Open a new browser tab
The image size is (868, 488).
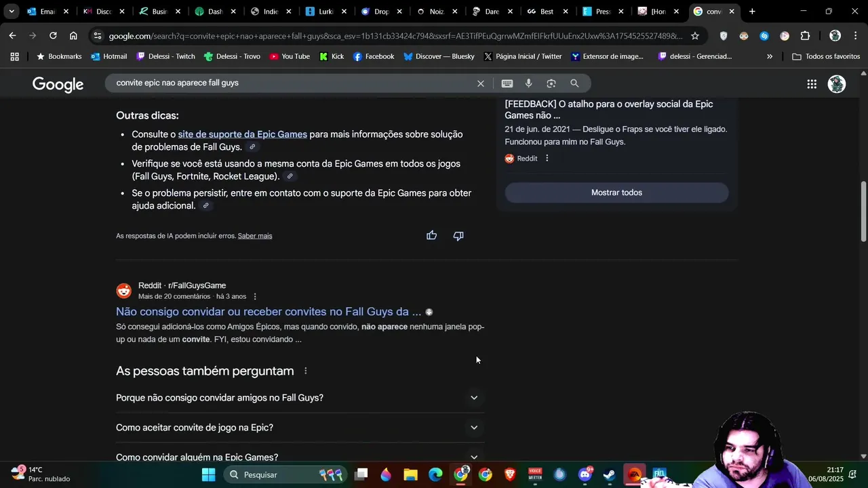point(752,12)
